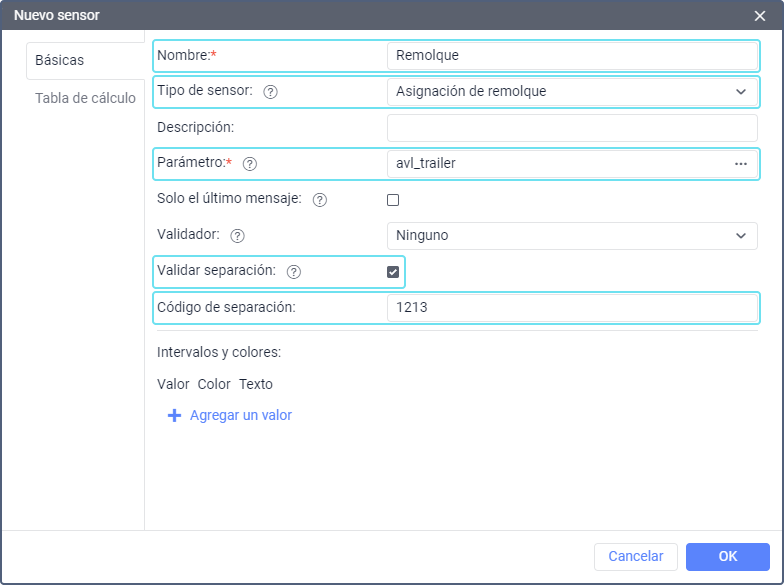Click help icon next to Validador

237,236
